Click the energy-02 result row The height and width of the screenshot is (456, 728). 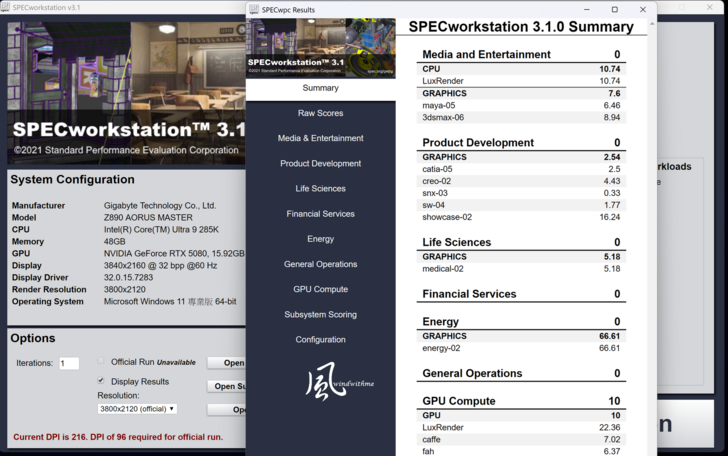(x=521, y=348)
